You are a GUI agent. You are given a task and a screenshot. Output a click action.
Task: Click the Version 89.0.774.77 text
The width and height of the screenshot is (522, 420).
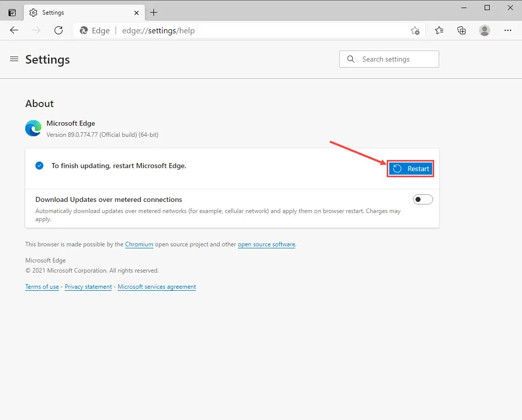tap(102, 134)
